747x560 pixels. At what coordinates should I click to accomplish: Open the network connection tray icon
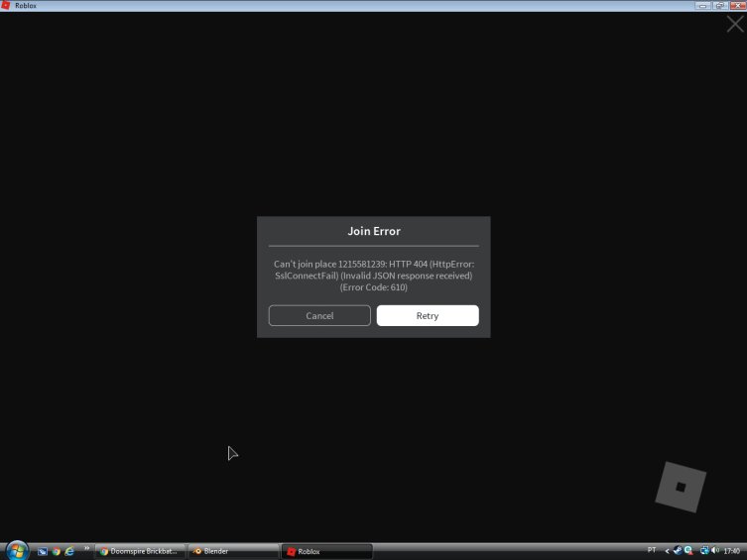(704, 550)
